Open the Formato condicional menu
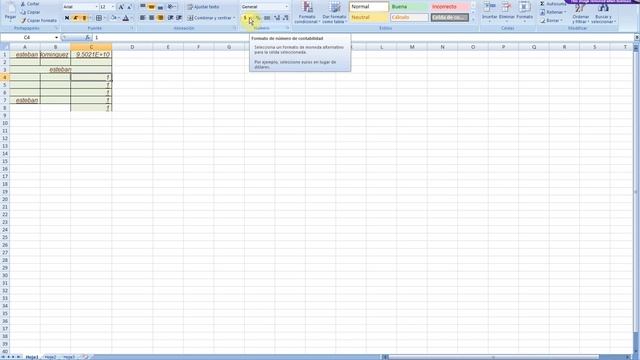 pos(307,13)
